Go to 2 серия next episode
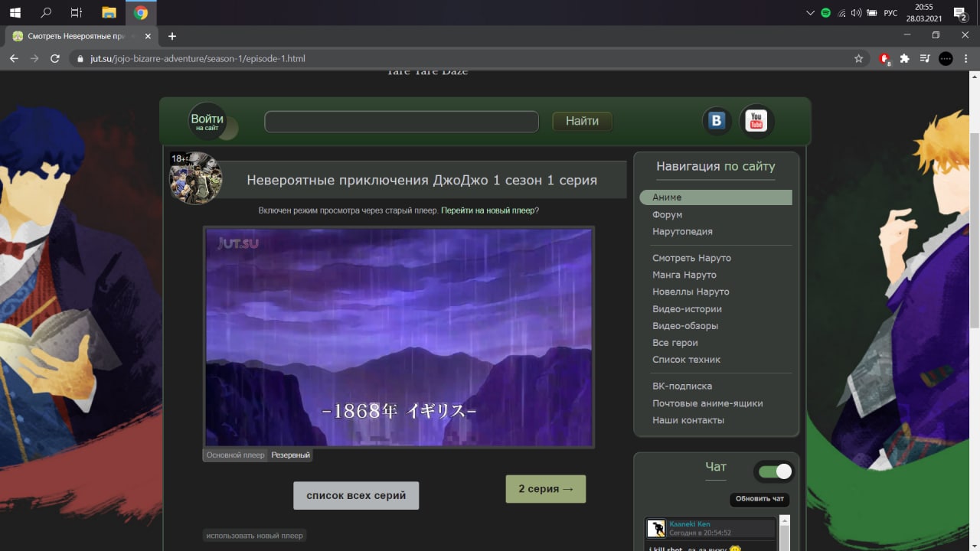The image size is (980, 551). (546, 489)
